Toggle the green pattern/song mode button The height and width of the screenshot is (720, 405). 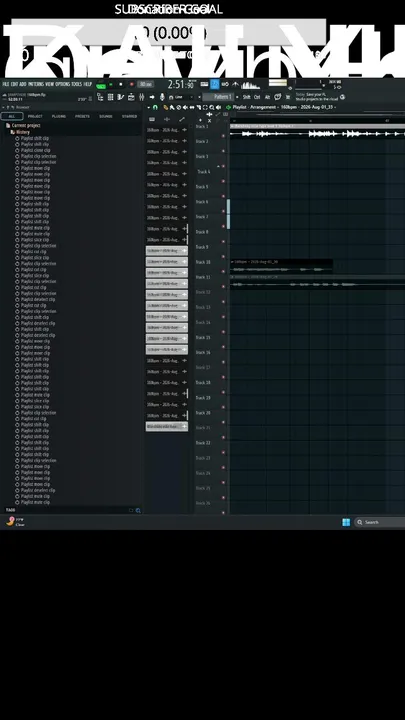click(101, 85)
